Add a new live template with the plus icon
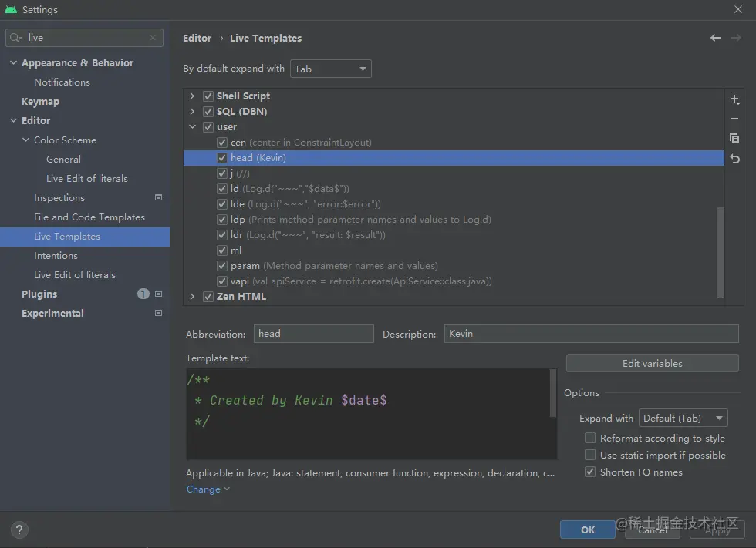The width and height of the screenshot is (756, 548). coord(734,99)
